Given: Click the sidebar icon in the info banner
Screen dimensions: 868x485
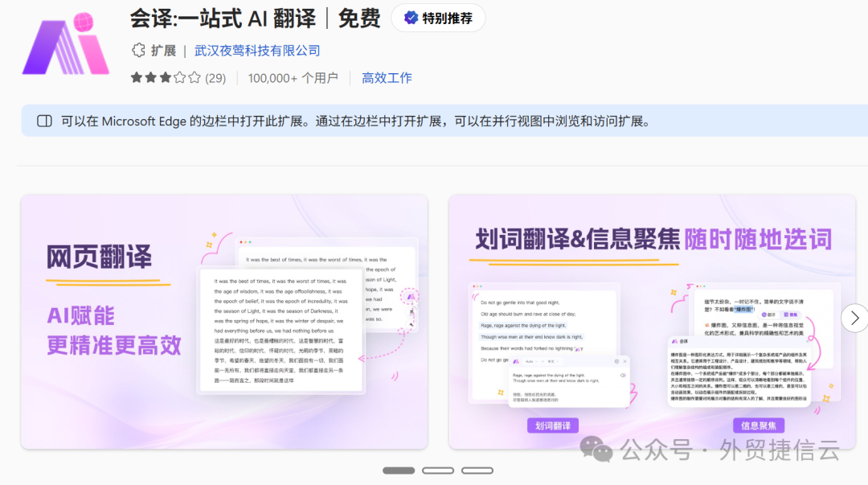Looking at the screenshot, I should pos(45,121).
